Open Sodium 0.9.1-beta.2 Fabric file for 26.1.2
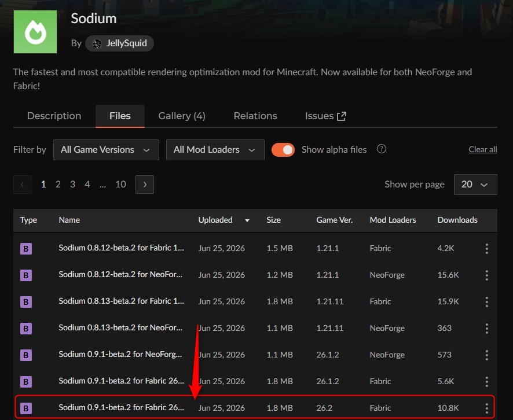This screenshot has width=513, height=420. 121,381
